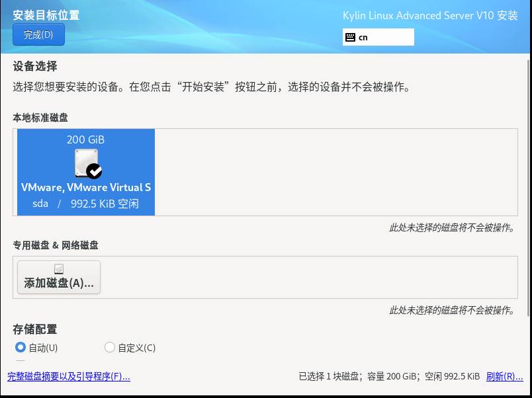This screenshot has height=398, width=532.
Task: Click the sda 992.5 KiB 空闲 label
Action: 86,204
